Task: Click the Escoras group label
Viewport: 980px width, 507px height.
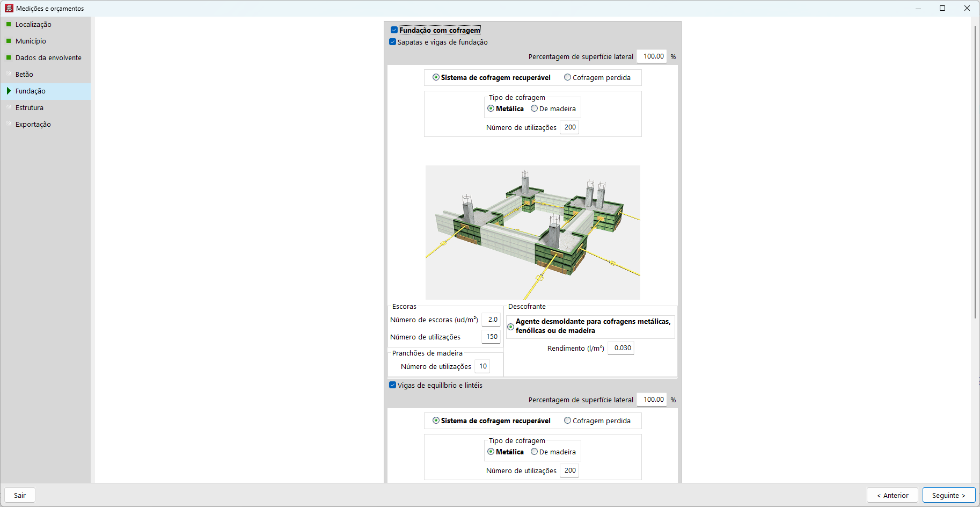Action: [404, 307]
